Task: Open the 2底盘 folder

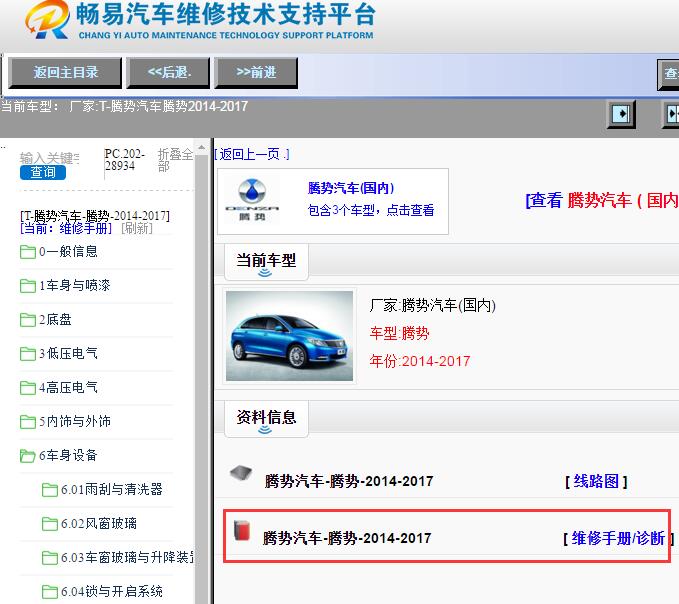Action: point(55,320)
